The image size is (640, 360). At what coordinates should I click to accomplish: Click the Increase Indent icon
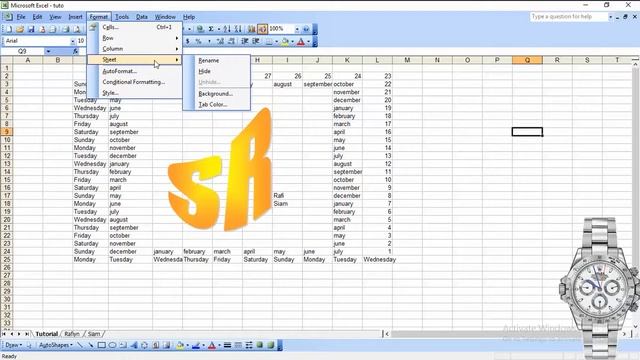[256, 41]
